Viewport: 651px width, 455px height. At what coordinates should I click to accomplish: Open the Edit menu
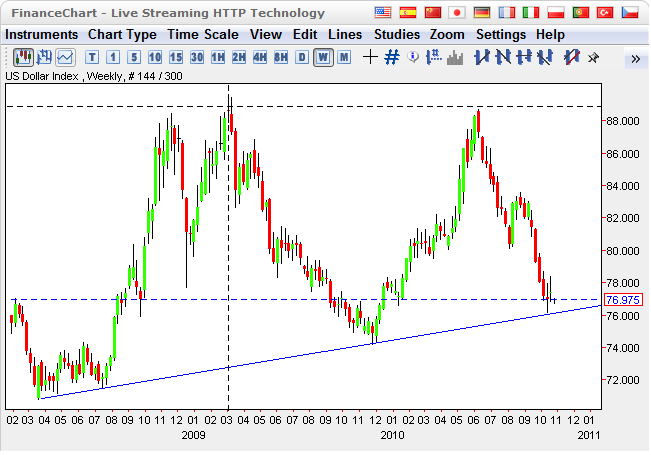click(305, 34)
